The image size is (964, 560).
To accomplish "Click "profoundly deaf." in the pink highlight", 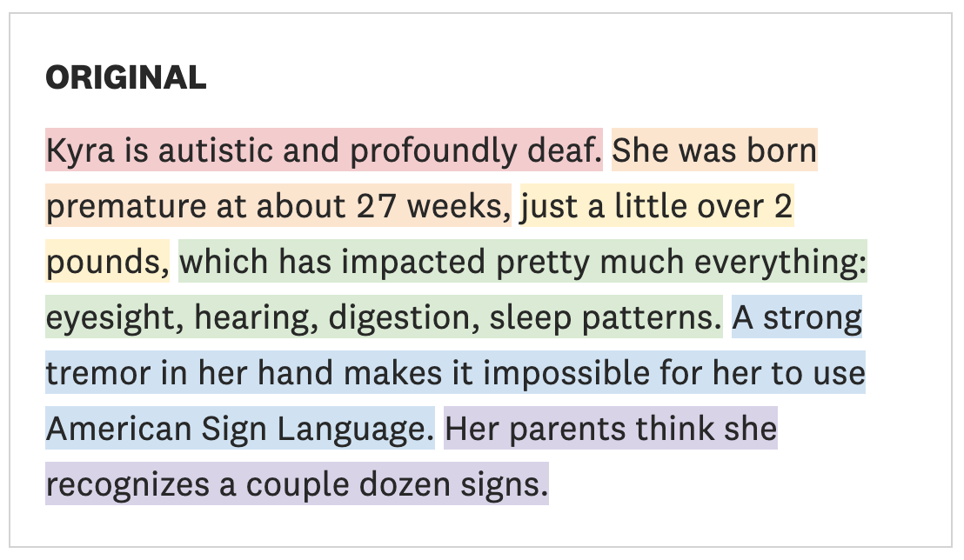I will click(x=475, y=151).
